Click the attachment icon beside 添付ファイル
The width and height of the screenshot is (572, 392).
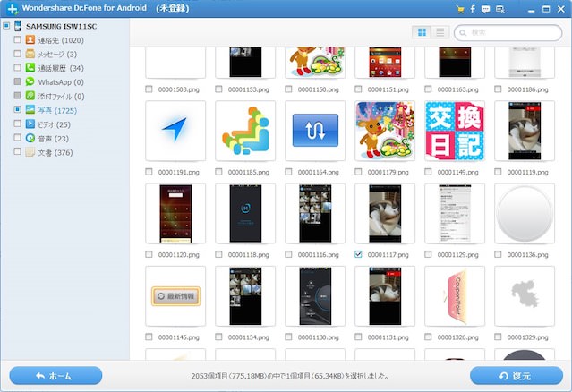pos(30,96)
